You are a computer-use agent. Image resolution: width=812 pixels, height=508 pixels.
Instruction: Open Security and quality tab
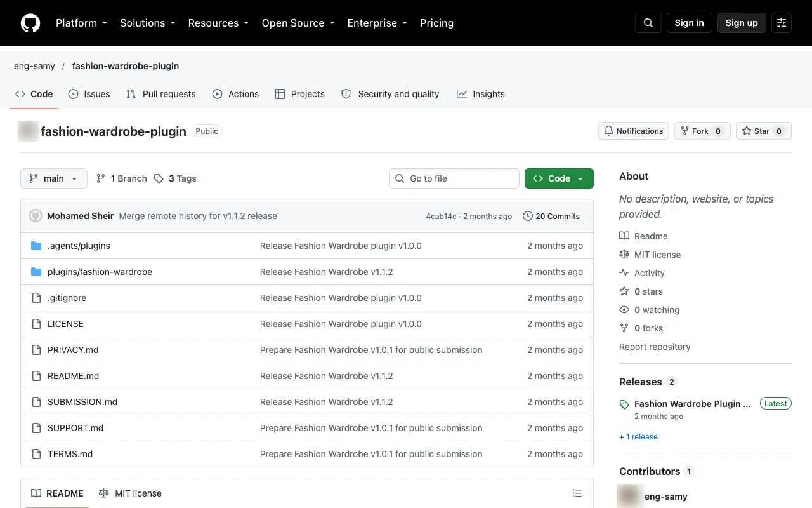coord(390,94)
